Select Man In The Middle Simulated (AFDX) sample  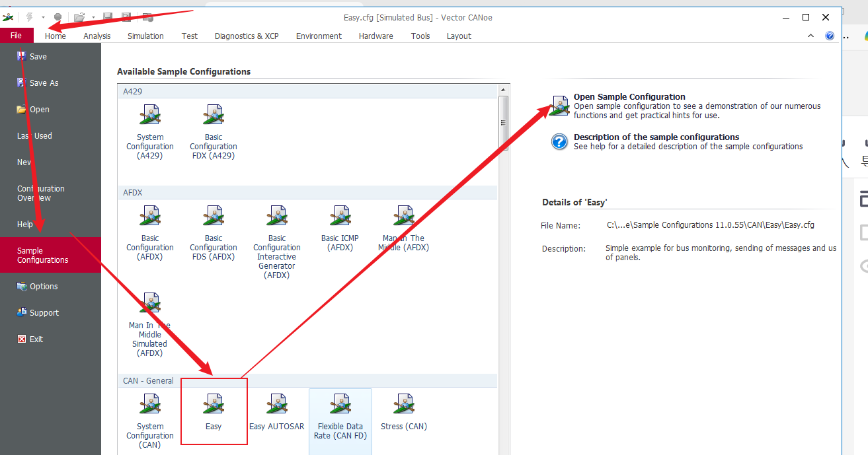[x=150, y=325]
